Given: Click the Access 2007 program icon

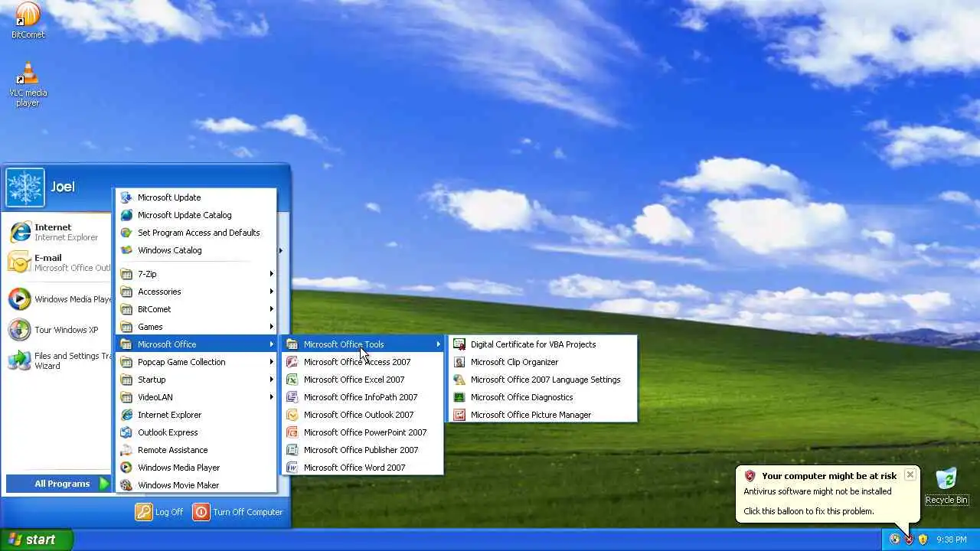Looking at the screenshot, I should click(292, 362).
